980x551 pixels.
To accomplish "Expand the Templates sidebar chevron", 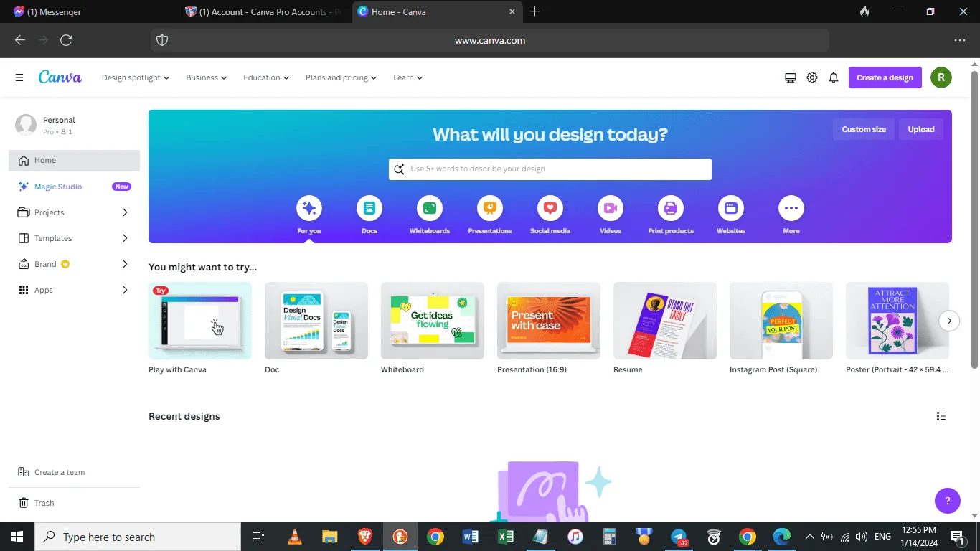I will 125,238.
